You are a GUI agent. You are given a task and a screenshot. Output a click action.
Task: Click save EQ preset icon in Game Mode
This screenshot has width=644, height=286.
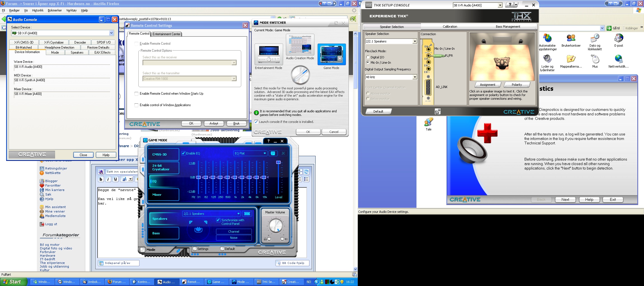click(x=273, y=153)
